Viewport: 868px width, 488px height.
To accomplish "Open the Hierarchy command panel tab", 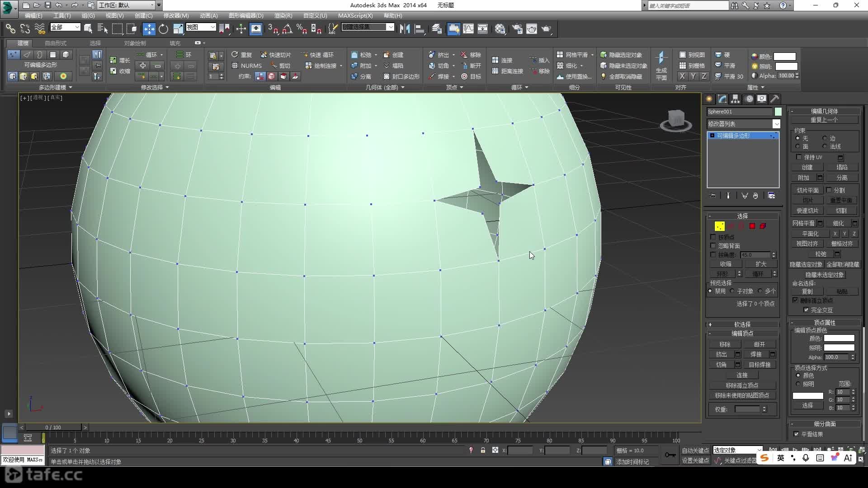I will (736, 99).
